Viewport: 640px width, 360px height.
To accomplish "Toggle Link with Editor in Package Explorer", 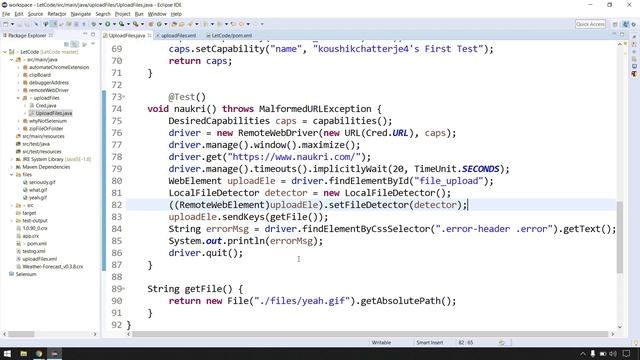I will pos(75,44).
